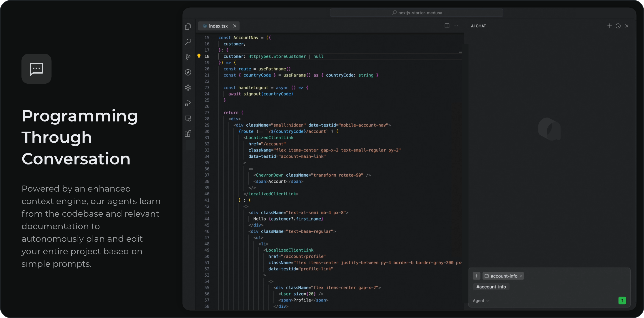The image size is (644, 318).
Task: Send the prompt with green arrow button
Action: 622,300
